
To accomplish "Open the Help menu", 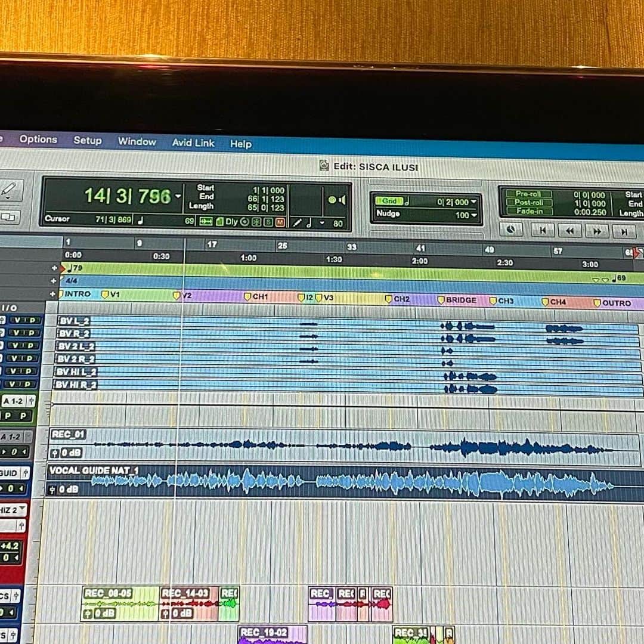I will click(241, 144).
